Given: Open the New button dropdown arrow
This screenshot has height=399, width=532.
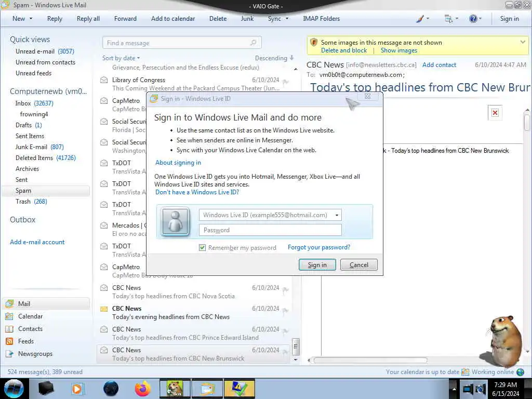Looking at the screenshot, I should (x=31, y=19).
